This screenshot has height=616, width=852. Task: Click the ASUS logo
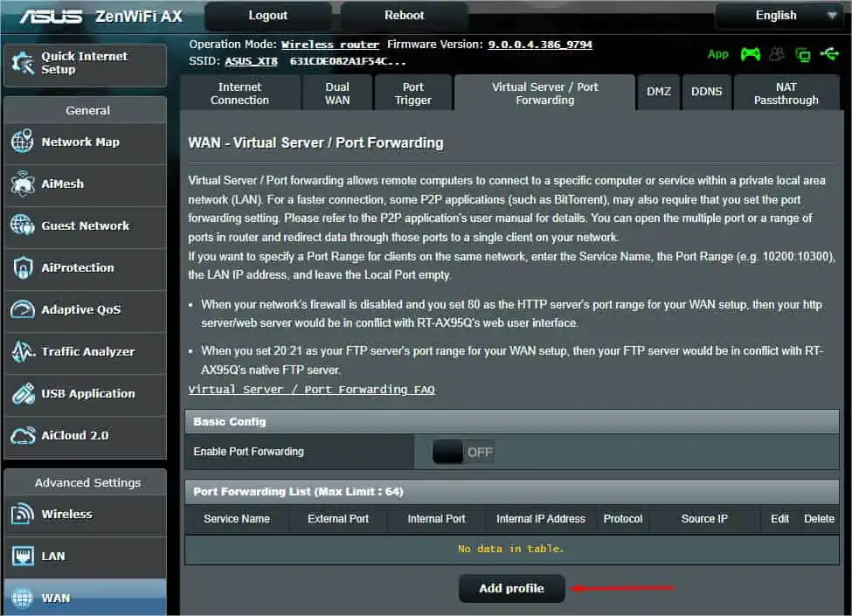51,17
